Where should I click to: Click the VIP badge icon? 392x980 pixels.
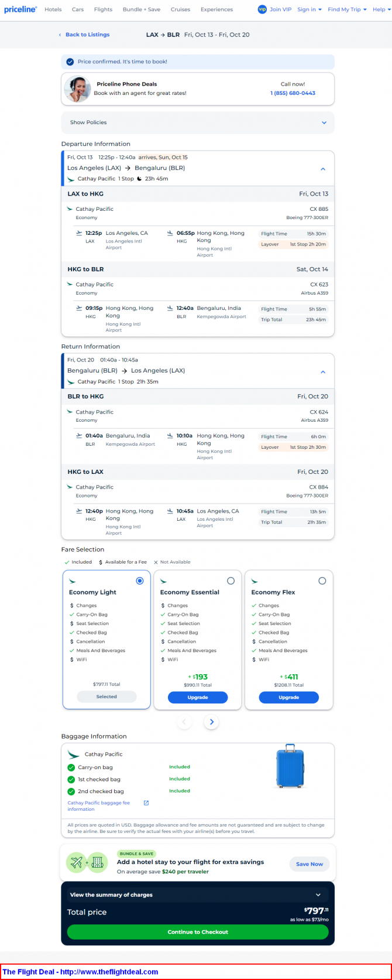262,9
